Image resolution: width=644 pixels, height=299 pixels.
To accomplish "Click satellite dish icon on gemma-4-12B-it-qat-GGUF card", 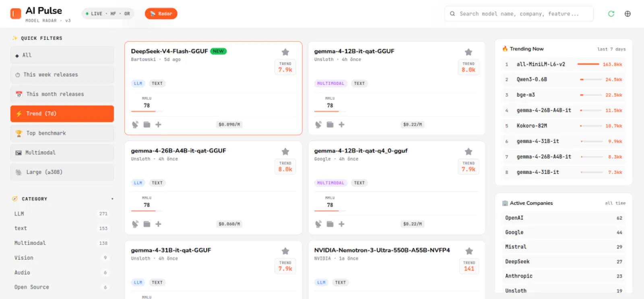I will tap(318, 125).
